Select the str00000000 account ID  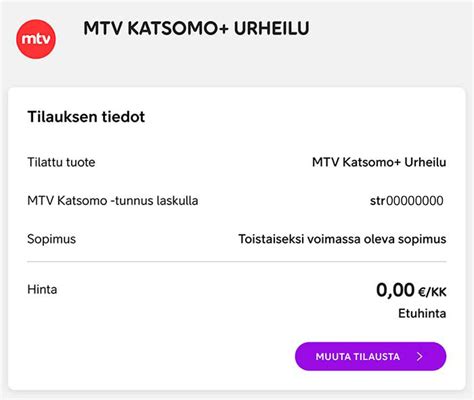407,201
